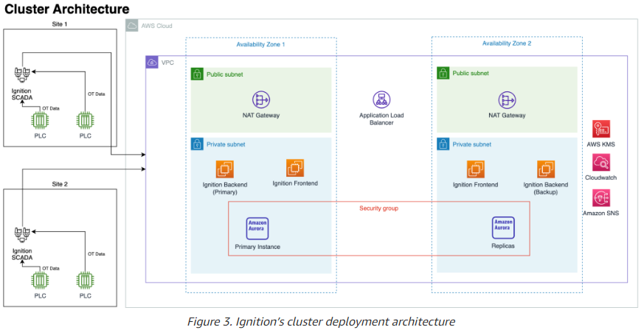
Task: Click the AWS Cloud text label
Action: click(157, 26)
